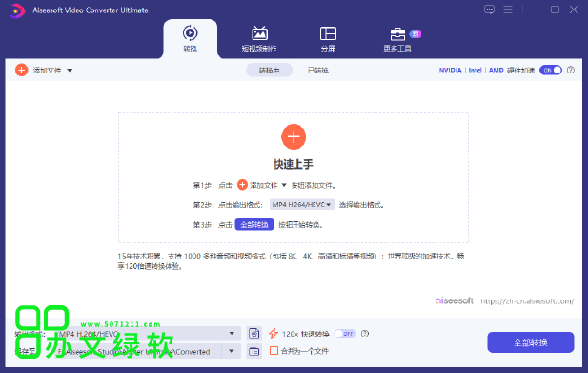Click step 1 添加文件 sample button
The width and height of the screenshot is (588, 373).
pyautogui.click(x=262, y=185)
